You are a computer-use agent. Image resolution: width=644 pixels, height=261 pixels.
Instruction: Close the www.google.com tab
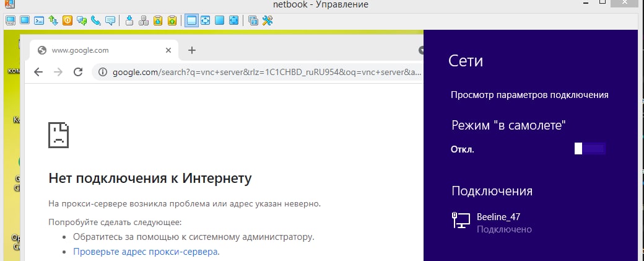[168, 50]
